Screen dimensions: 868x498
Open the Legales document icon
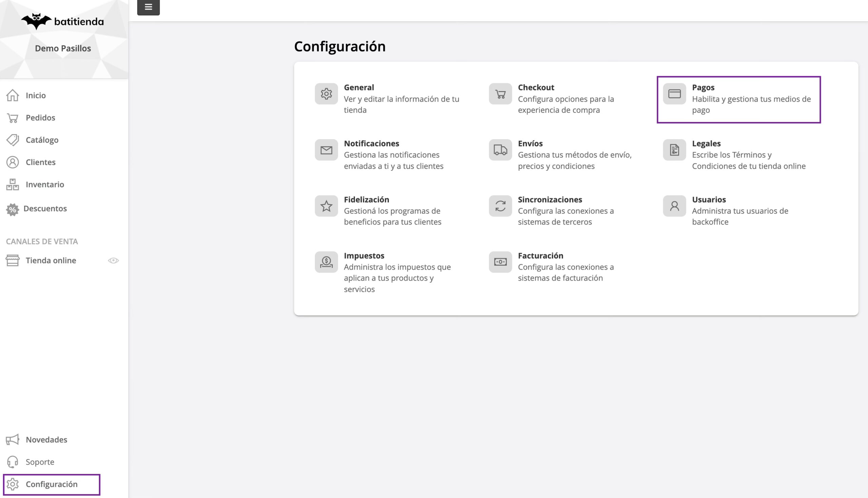(674, 150)
